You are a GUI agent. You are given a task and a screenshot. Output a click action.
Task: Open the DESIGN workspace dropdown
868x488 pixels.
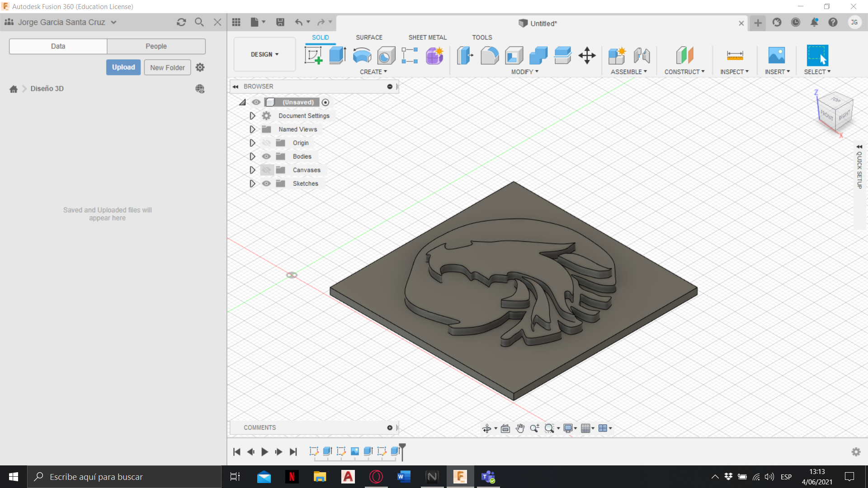pos(264,54)
